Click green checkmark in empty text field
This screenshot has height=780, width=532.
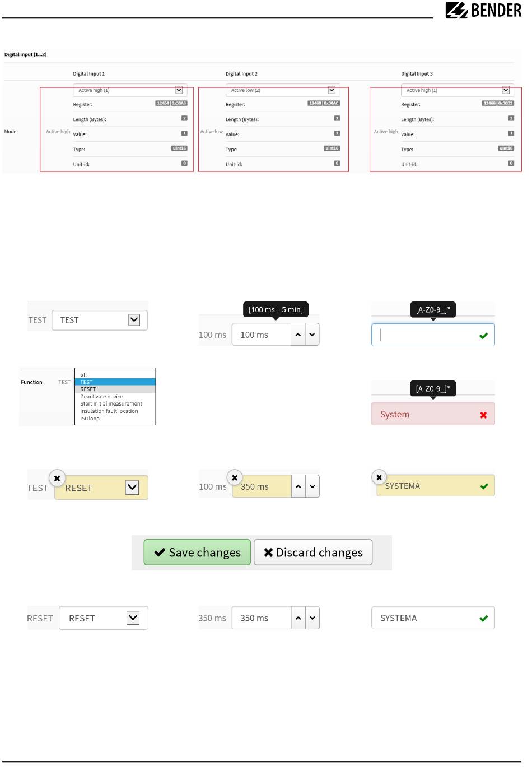(483, 336)
